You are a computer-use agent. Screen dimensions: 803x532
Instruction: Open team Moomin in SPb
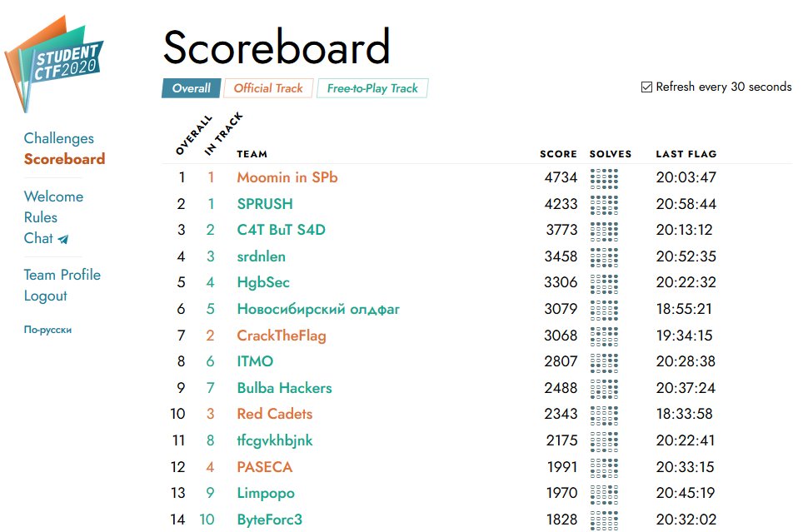click(287, 177)
